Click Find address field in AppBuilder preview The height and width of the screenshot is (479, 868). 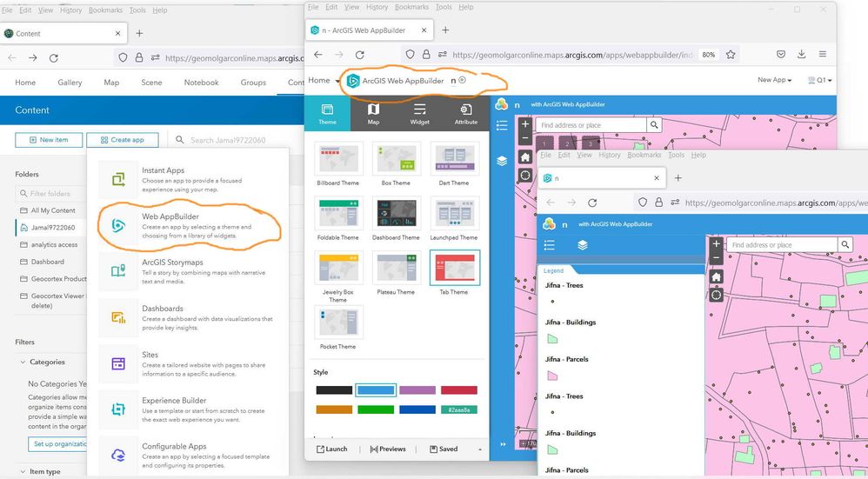coord(591,125)
